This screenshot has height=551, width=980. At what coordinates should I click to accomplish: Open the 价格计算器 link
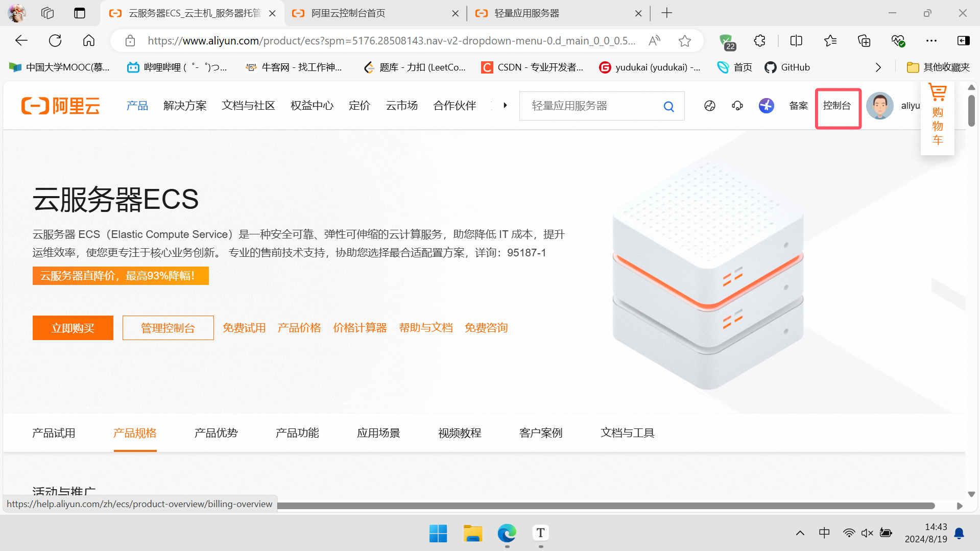tap(360, 328)
